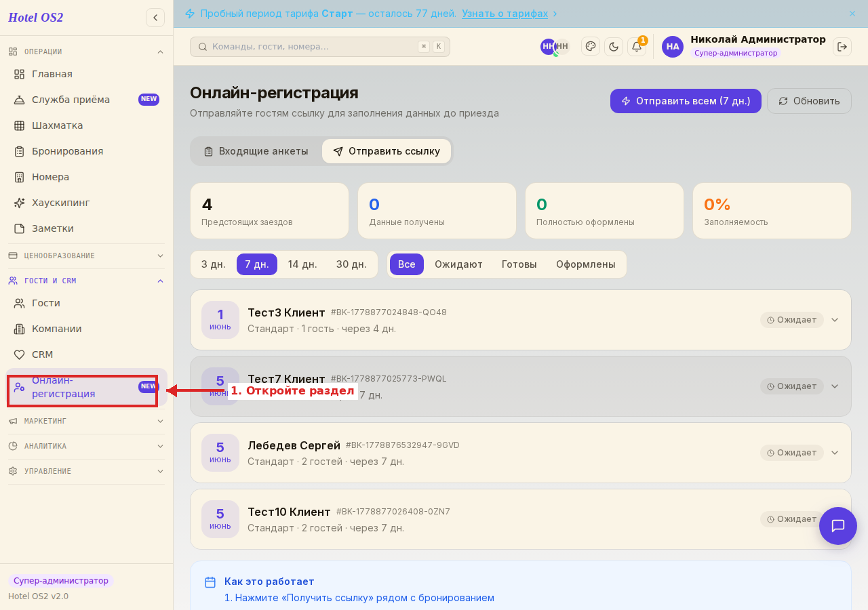This screenshot has width=868, height=610.
Task: Go to Бронирования
Action: click(86, 151)
